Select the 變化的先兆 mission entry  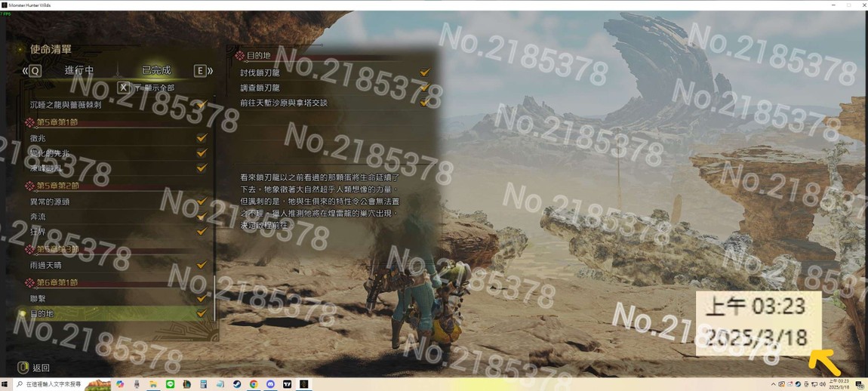coord(118,152)
